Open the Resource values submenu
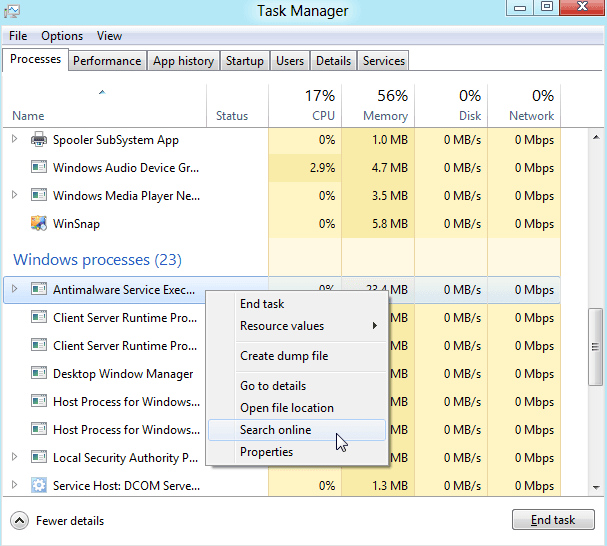 point(297,326)
